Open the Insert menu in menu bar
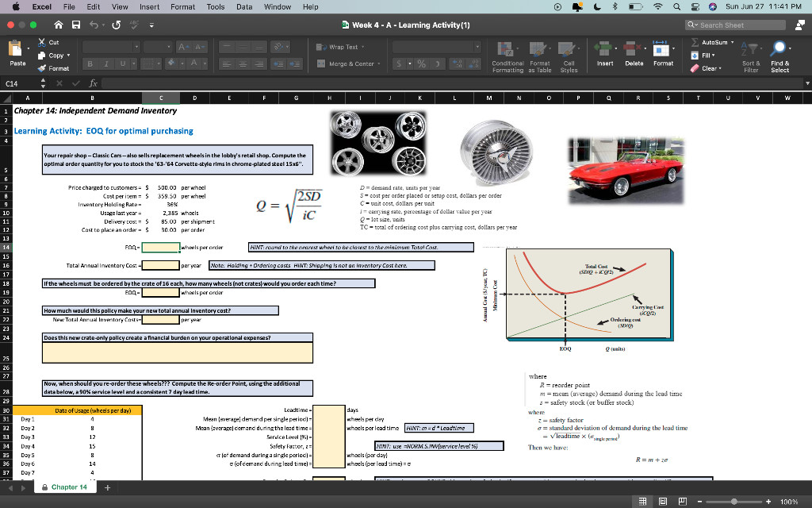The width and height of the screenshot is (812, 508). coord(149,6)
